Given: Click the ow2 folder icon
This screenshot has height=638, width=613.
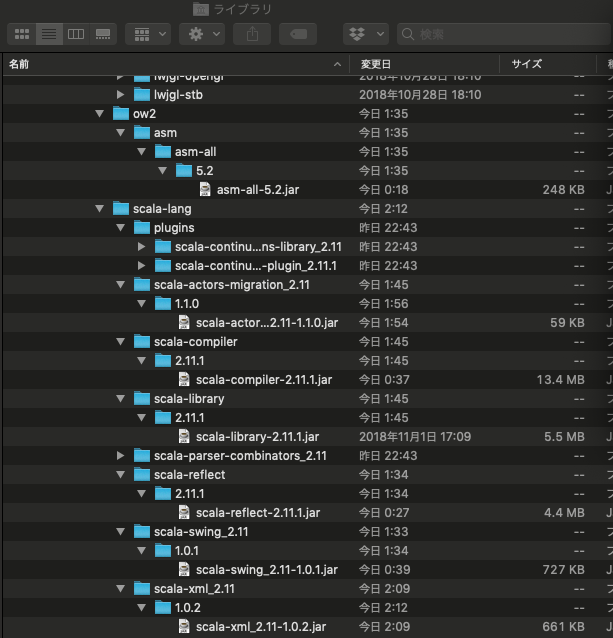Looking at the screenshot, I should [121, 114].
